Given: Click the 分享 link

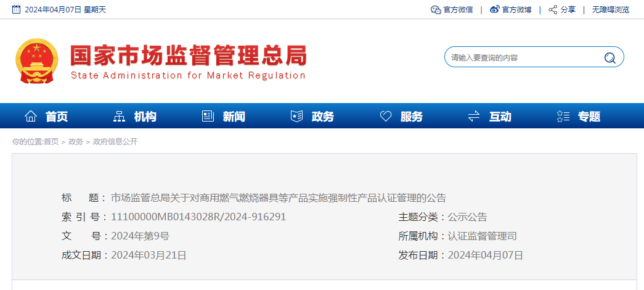Looking at the screenshot, I should 568,10.
